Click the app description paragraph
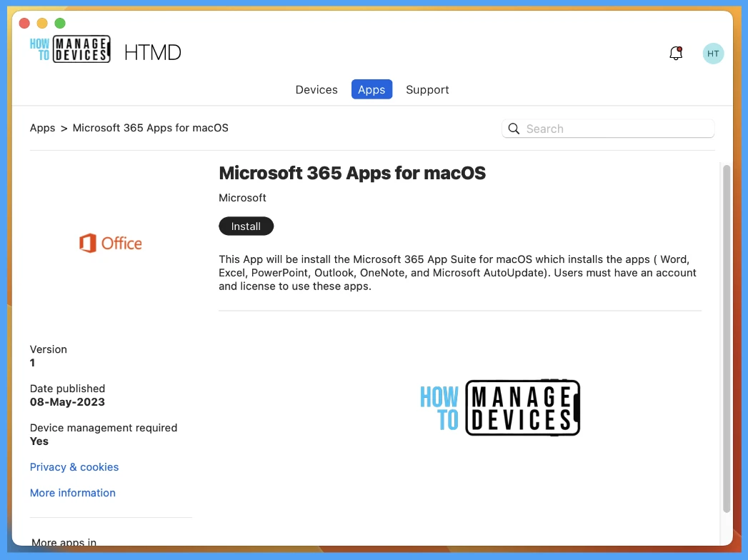This screenshot has width=748, height=560. pos(457,273)
